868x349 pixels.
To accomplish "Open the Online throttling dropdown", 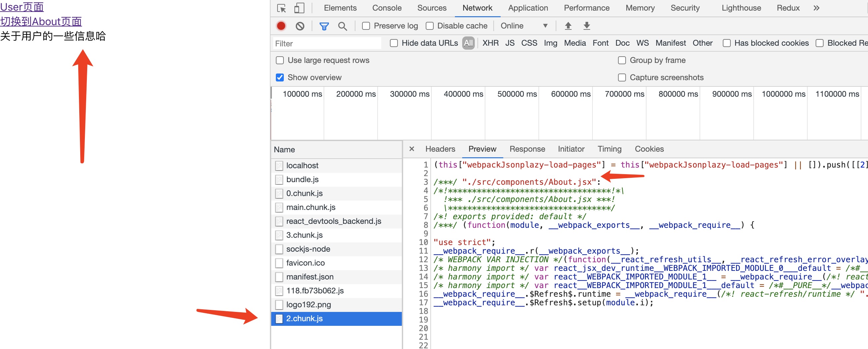I will pos(524,26).
